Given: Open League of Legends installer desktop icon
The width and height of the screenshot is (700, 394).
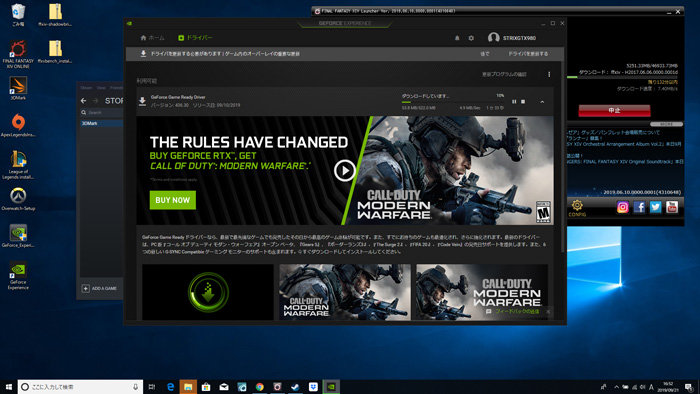Looking at the screenshot, I should [x=18, y=165].
